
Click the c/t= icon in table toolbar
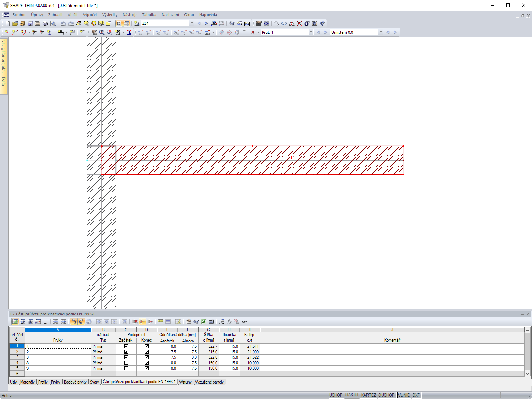(x=244, y=322)
